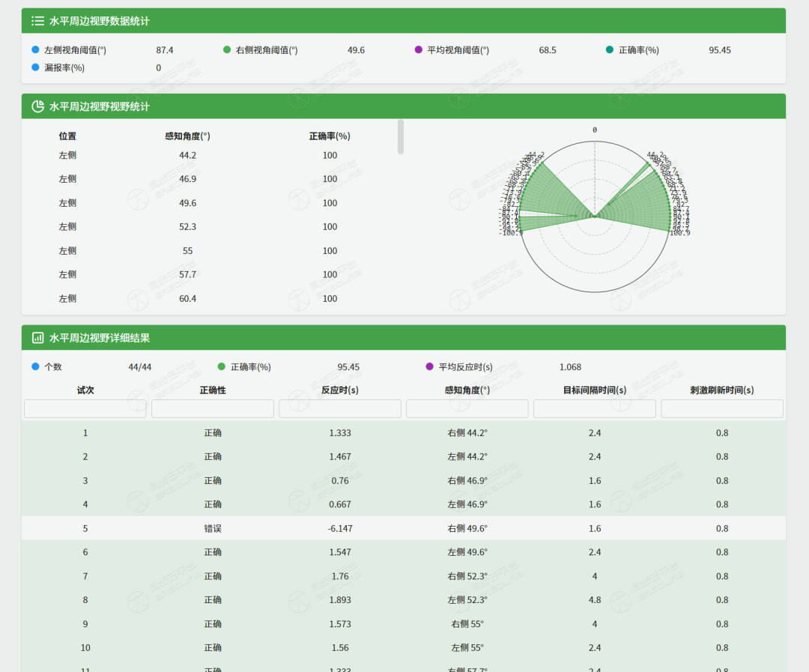Click the 正确性 column header
This screenshot has width=809, height=672.
pos(213,390)
